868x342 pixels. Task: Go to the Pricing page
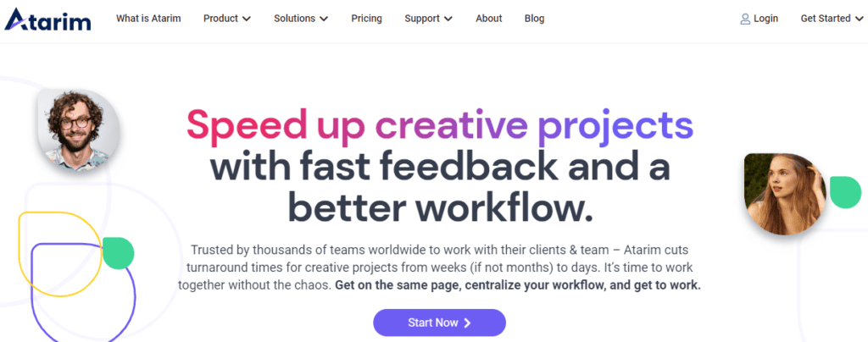pyautogui.click(x=366, y=19)
